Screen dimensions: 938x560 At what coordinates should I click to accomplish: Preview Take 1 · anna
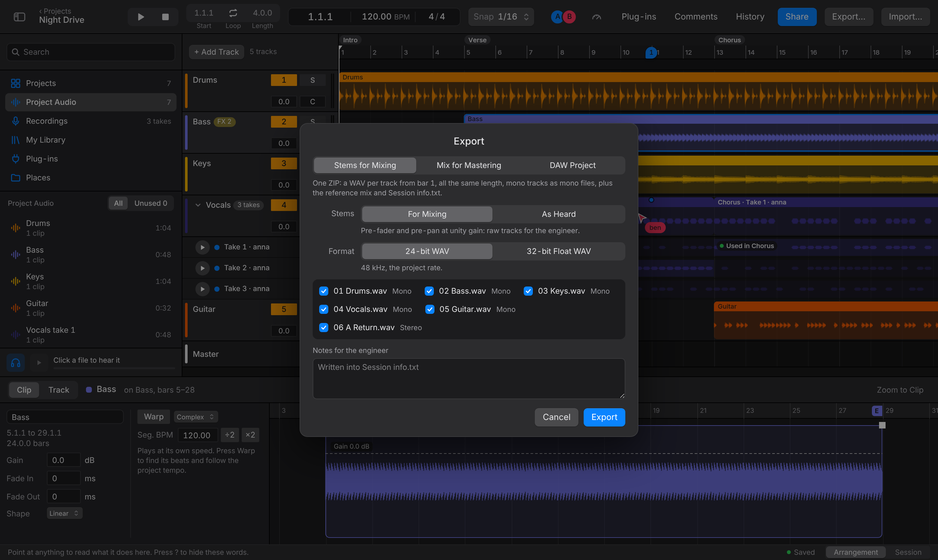(202, 247)
